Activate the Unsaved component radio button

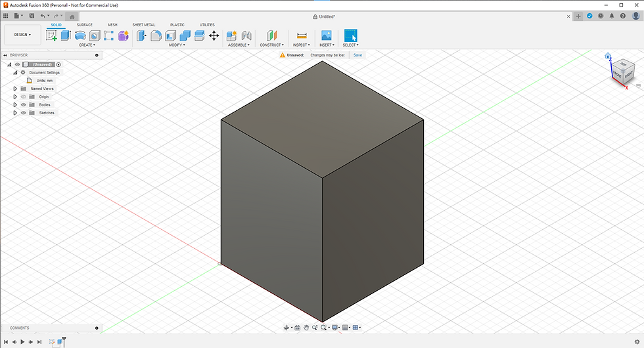(x=58, y=64)
